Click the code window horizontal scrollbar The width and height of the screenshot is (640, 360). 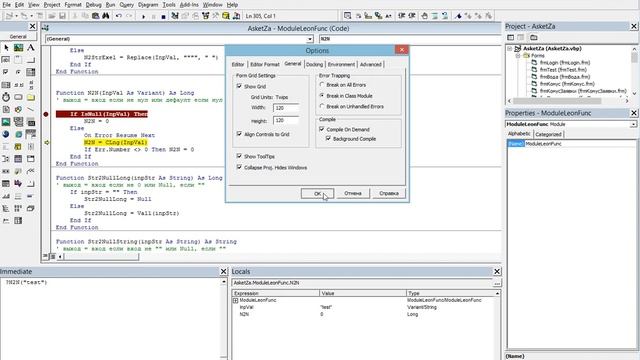click(x=101, y=257)
